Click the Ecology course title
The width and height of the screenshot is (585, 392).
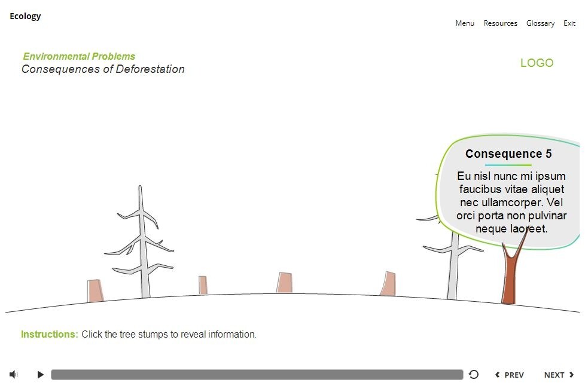[x=26, y=16]
